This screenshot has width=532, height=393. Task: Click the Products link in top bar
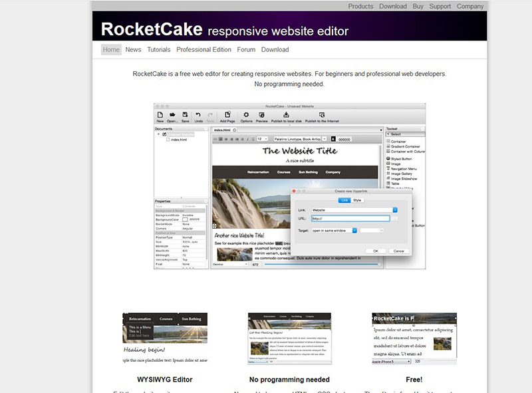(360, 6)
